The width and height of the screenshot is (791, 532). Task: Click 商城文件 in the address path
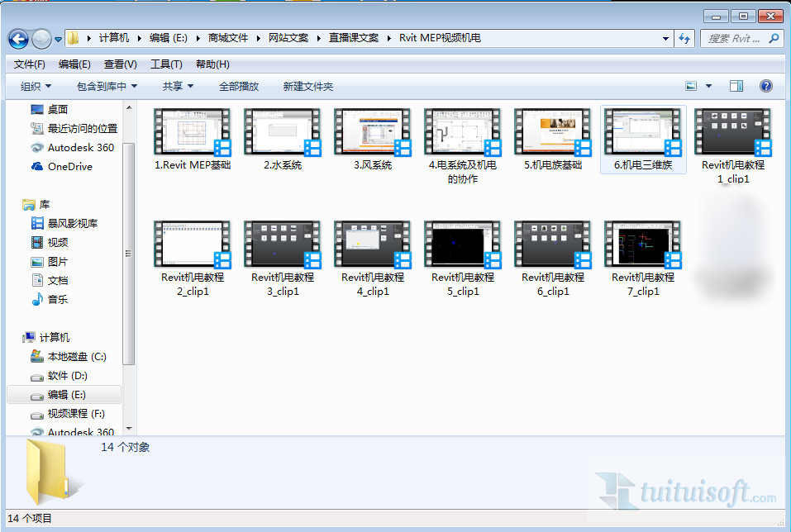[x=227, y=38]
